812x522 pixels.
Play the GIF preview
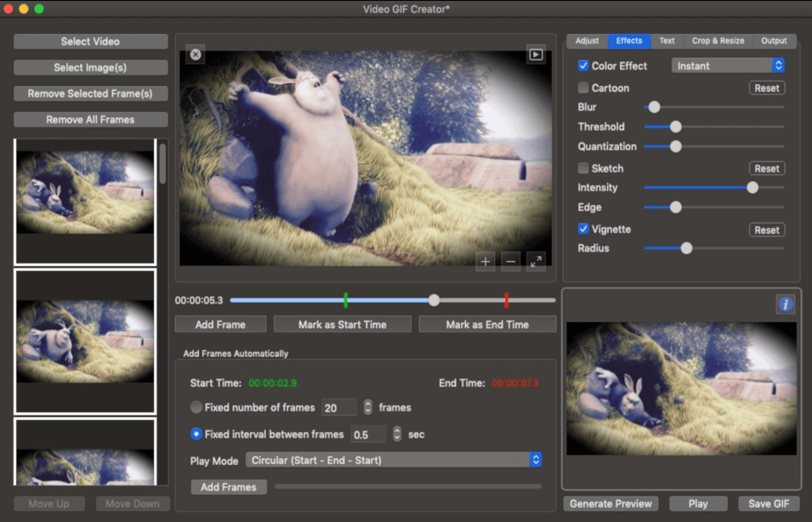click(698, 503)
